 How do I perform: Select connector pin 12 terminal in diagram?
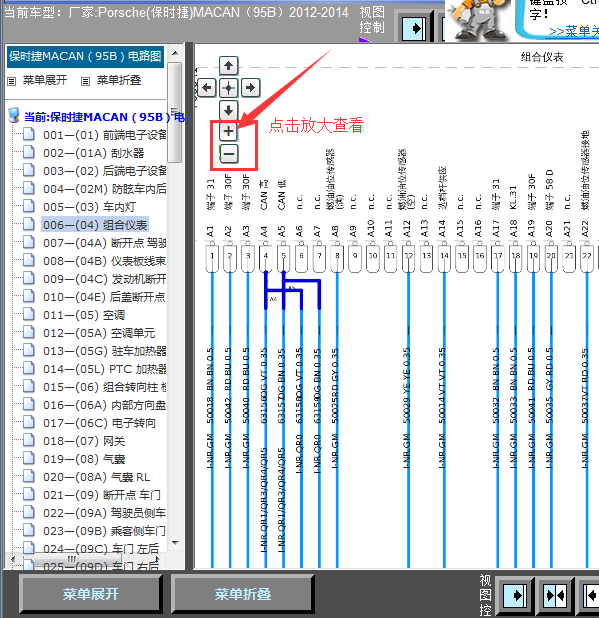(x=408, y=258)
